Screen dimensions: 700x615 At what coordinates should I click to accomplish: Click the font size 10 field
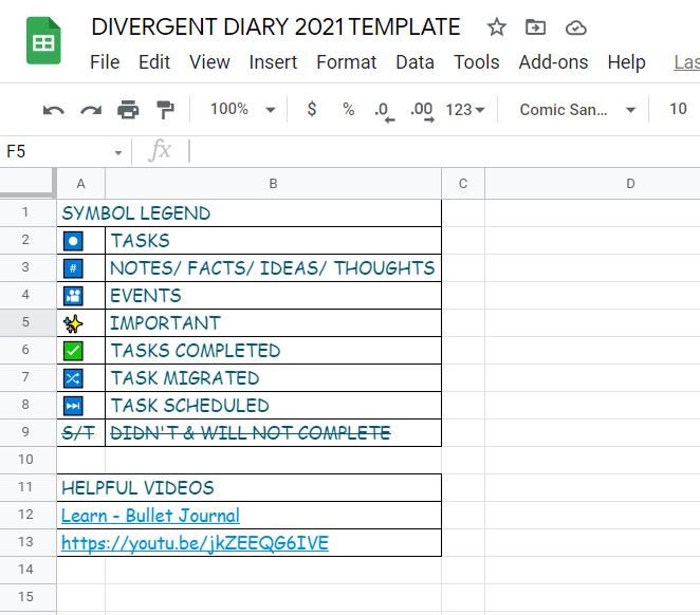(x=678, y=109)
